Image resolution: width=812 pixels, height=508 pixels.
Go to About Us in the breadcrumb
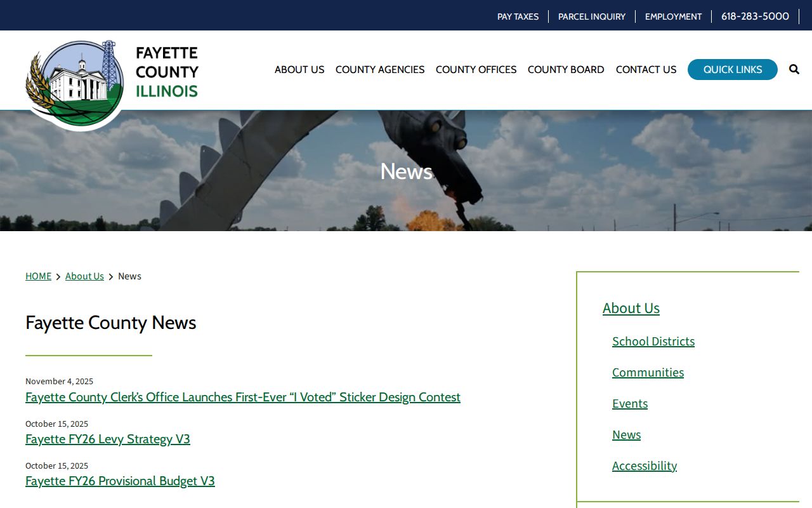(84, 276)
